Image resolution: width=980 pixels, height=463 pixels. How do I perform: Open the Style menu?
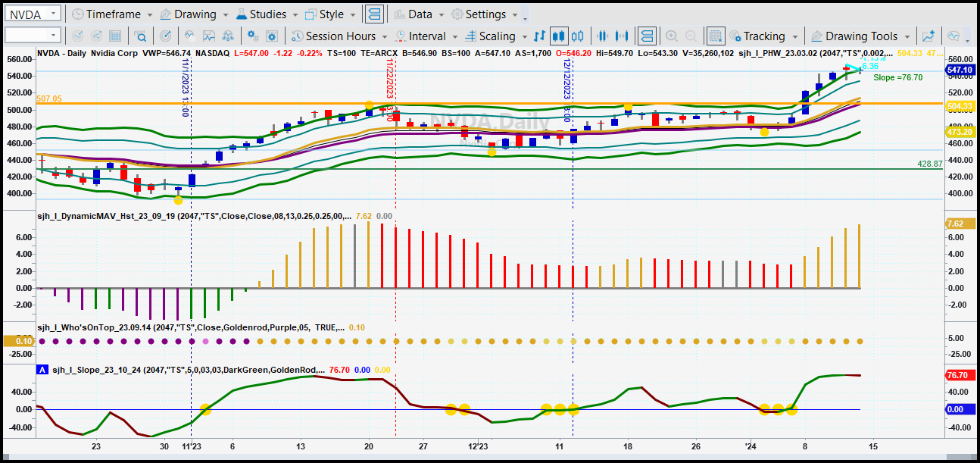click(330, 14)
